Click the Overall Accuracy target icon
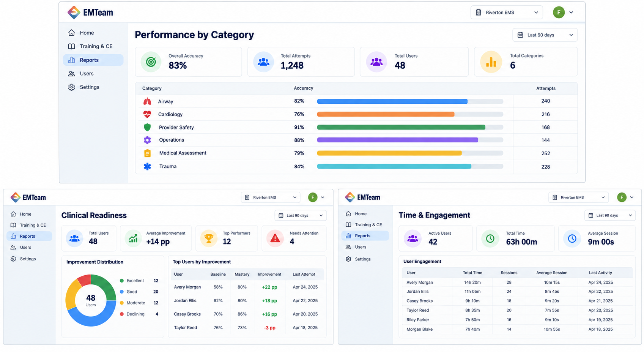 pyautogui.click(x=151, y=62)
